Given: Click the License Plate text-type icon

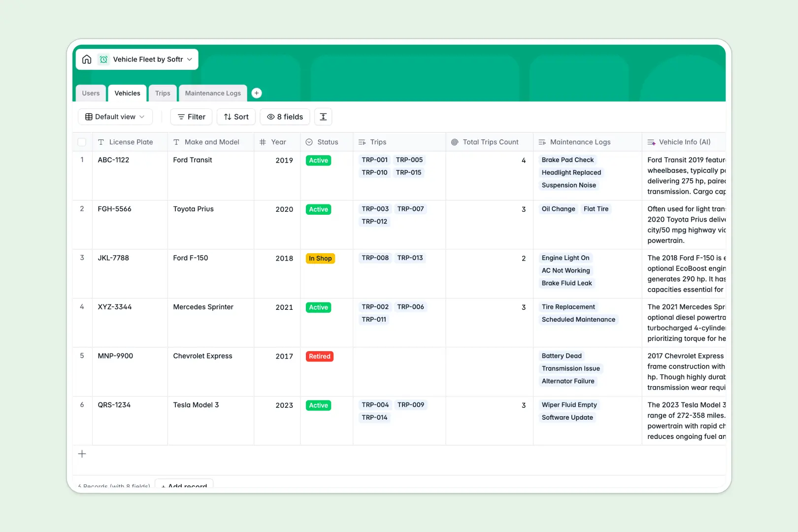Looking at the screenshot, I should tap(101, 142).
